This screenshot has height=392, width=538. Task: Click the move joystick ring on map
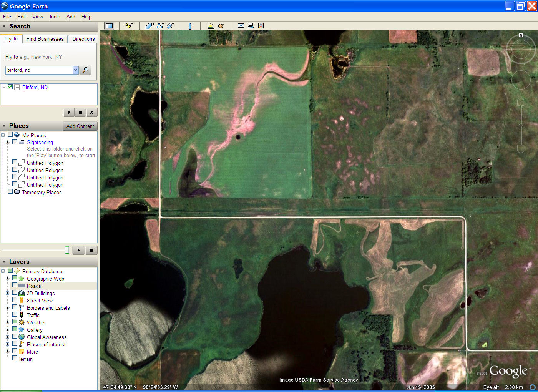[521, 80]
